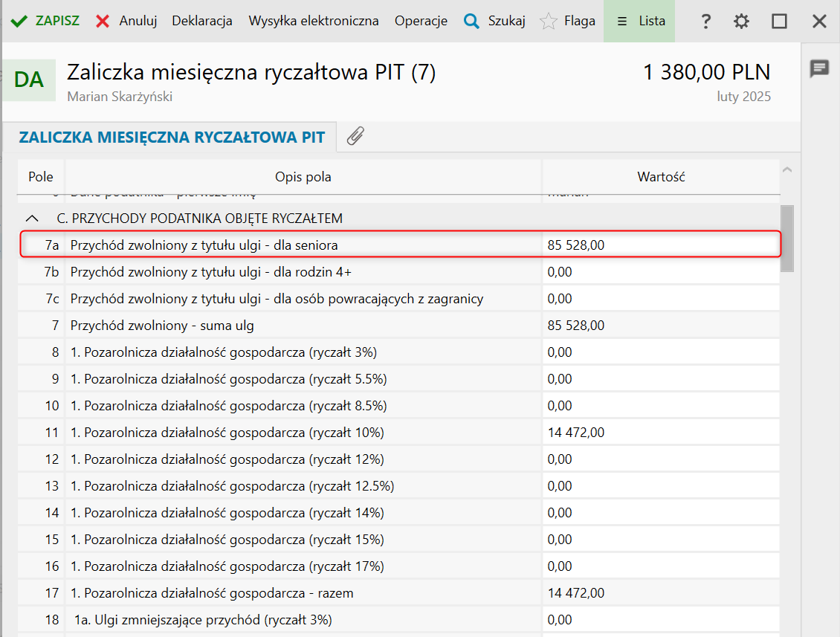Edit the 7a dla seniora value
This screenshot has width=840, height=637.
659,245
